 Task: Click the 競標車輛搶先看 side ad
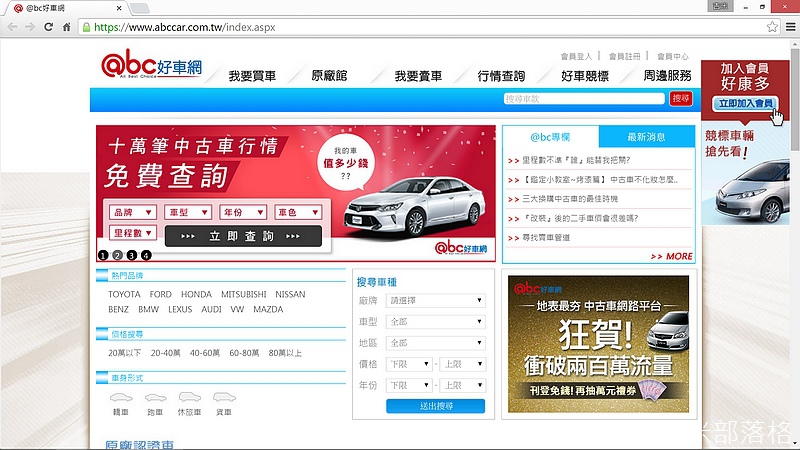coord(745,173)
